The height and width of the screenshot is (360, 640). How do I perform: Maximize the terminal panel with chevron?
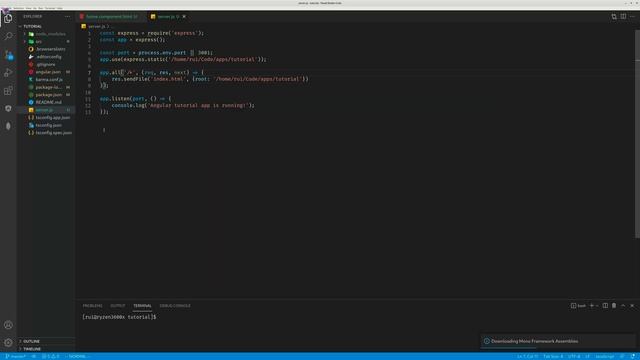[x=623, y=305]
